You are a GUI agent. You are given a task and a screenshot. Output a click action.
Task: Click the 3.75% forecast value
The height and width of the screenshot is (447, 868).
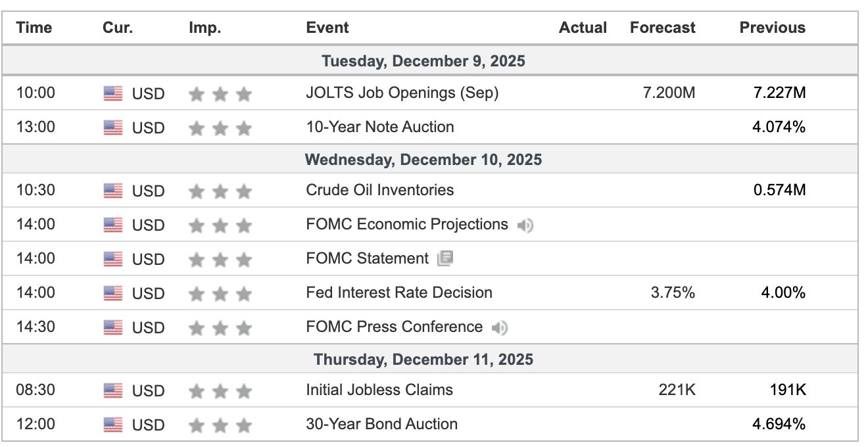point(673,293)
